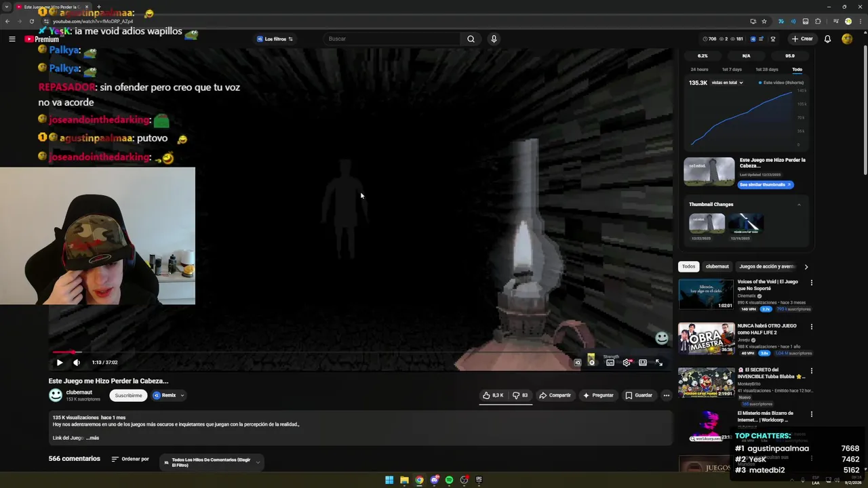The height and width of the screenshot is (488, 868).
Task: Click the IQ extension player button
Action: [x=578, y=363]
